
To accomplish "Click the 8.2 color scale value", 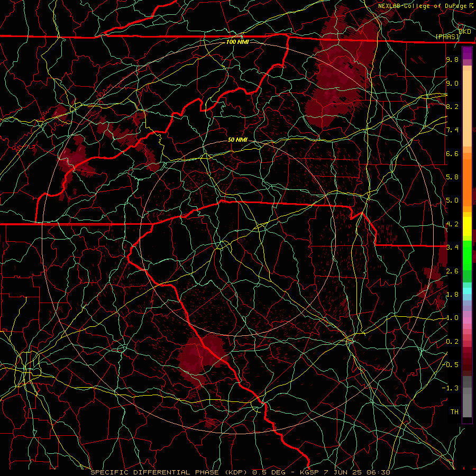I will click(452, 106).
